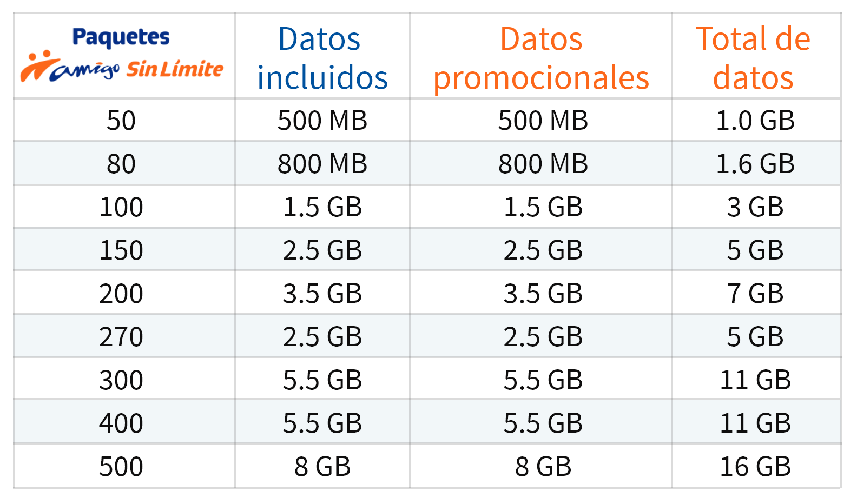
Task: Click the orange person figure in the logo
Action: (37, 65)
